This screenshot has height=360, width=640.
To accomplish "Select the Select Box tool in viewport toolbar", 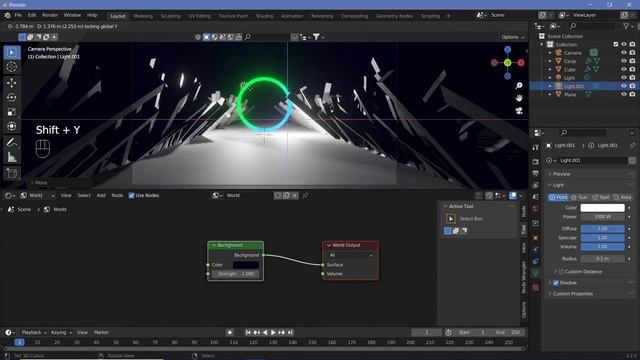I will tap(12, 53).
